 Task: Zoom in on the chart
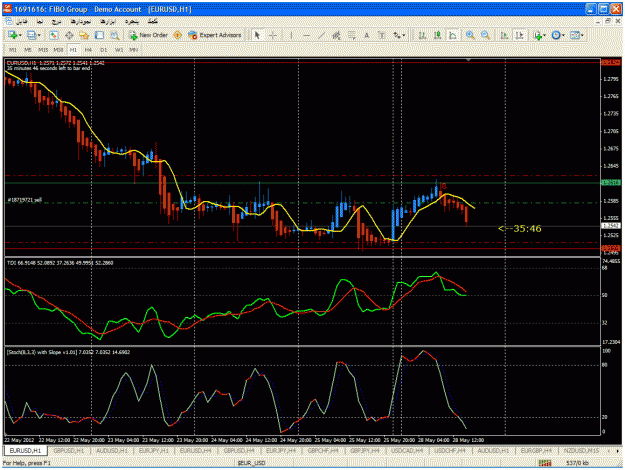[x=470, y=35]
